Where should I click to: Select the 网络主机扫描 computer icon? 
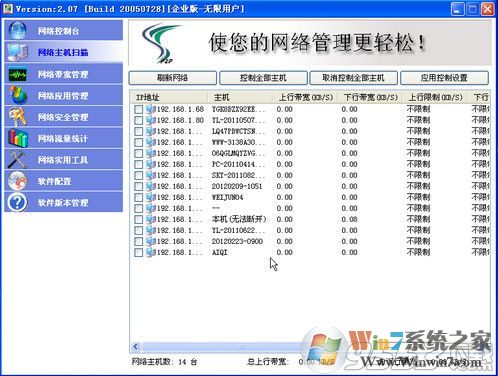coord(17,52)
